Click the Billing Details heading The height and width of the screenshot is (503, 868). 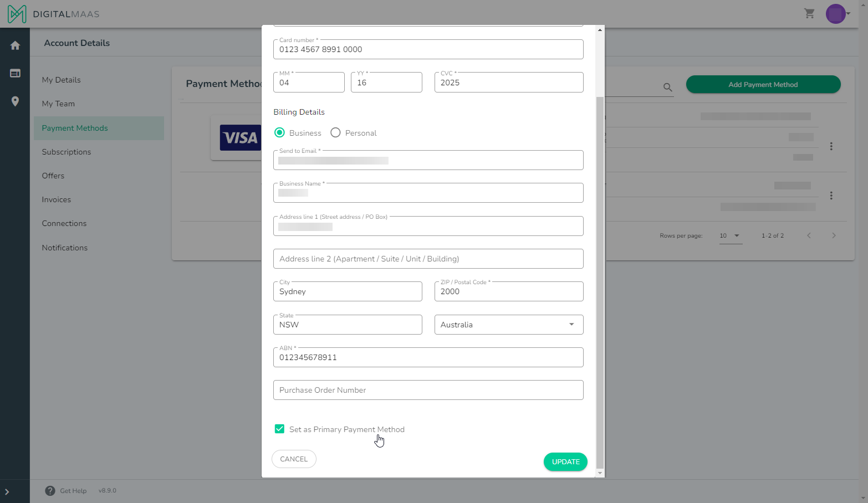pyautogui.click(x=299, y=112)
